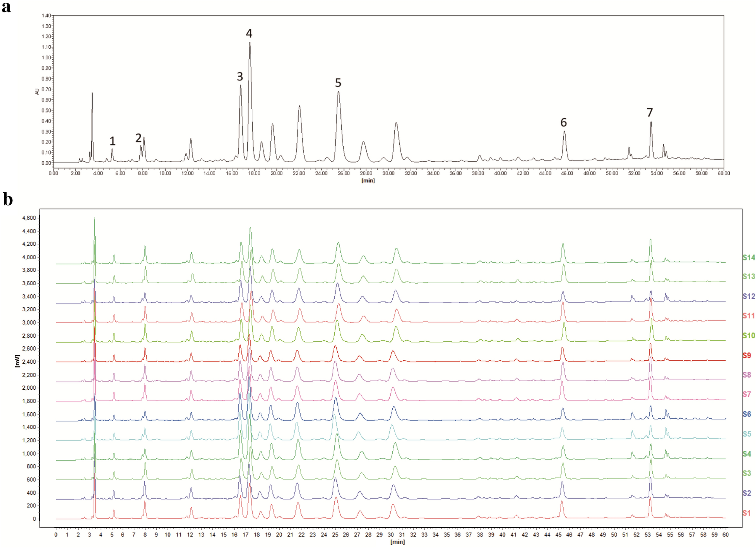The height and width of the screenshot is (548, 756).
Task: Select the S7 trace label
Action: click(747, 394)
